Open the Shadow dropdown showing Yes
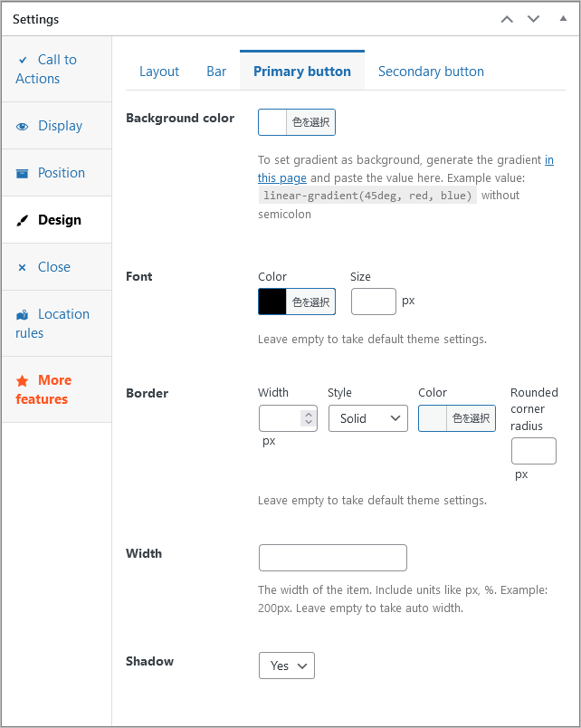This screenshot has height=728, width=581. pos(286,666)
